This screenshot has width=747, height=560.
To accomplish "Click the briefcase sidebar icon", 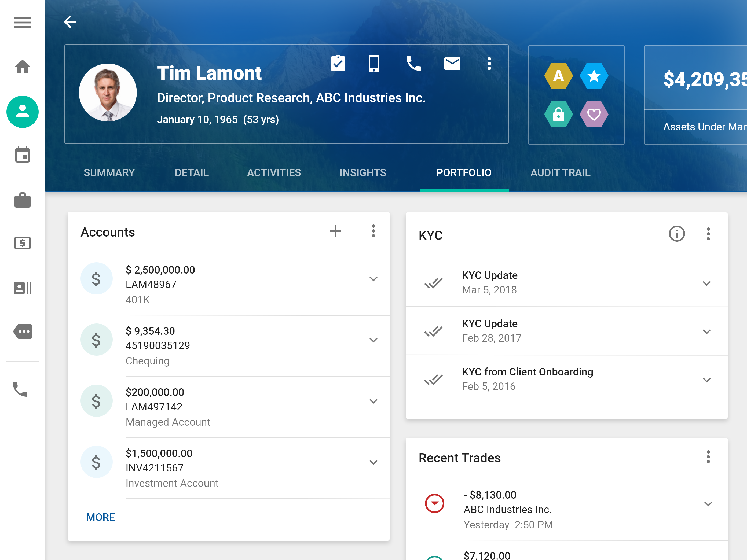I will (x=22, y=200).
